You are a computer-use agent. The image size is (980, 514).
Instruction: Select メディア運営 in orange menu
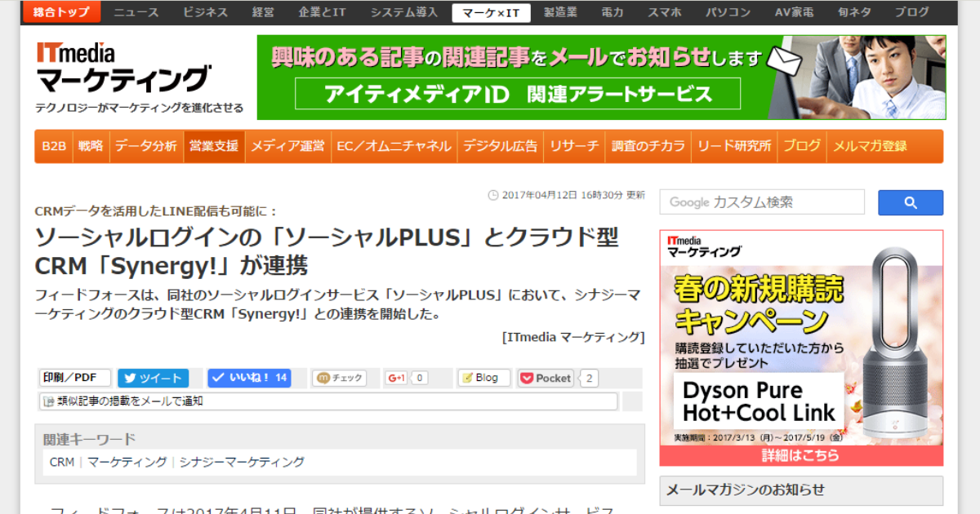click(x=287, y=146)
